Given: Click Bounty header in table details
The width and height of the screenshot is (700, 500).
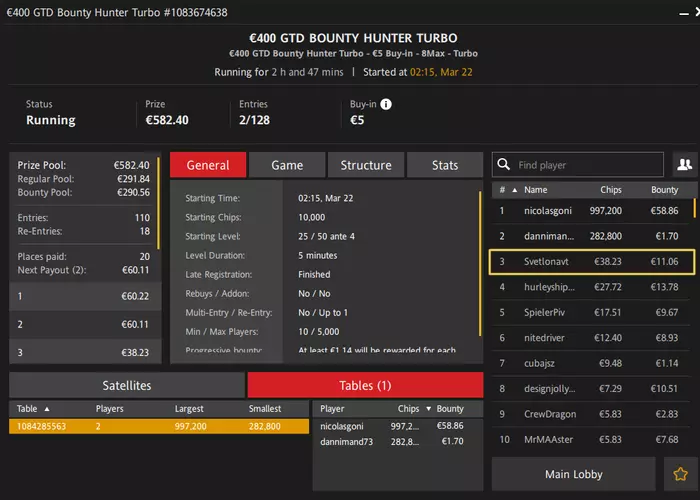Looking at the screenshot, I should point(450,408).
